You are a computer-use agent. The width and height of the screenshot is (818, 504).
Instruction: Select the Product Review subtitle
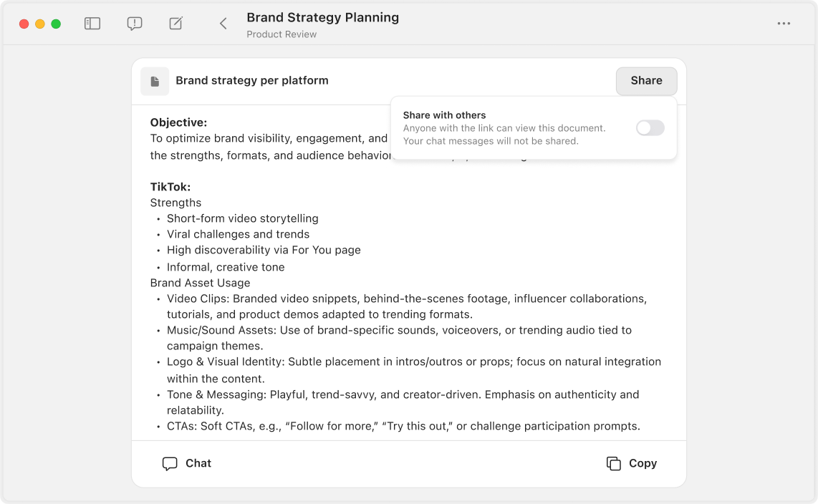click(x=282, y=34)
